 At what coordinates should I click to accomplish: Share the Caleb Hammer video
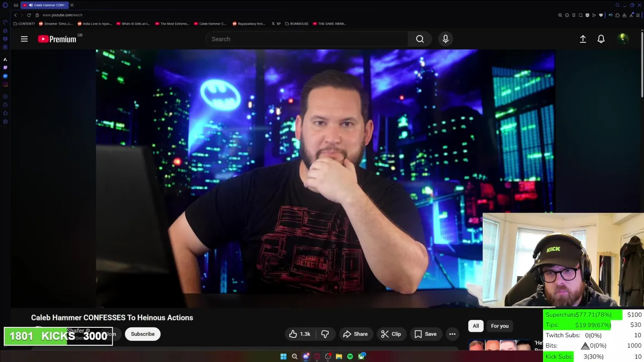tap(355, 334)
